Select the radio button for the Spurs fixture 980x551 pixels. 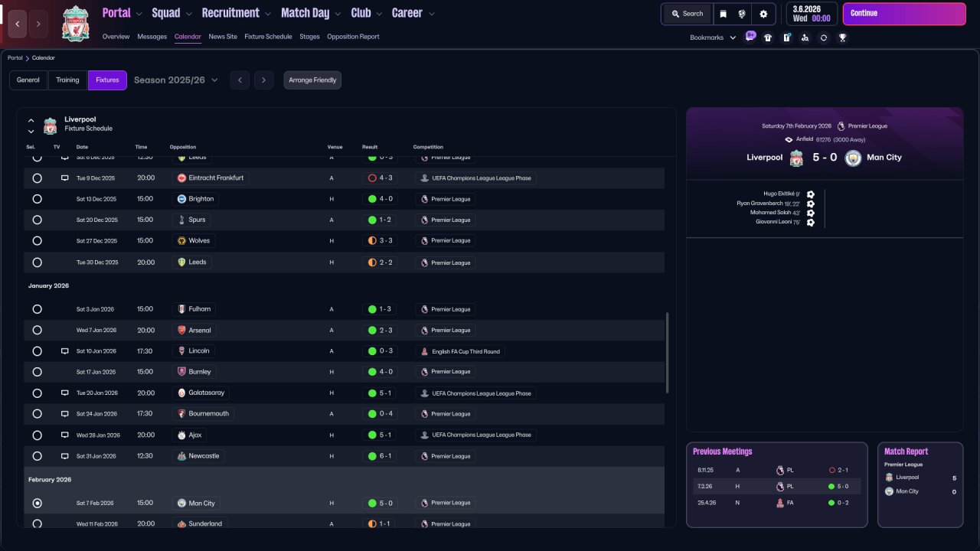pos(37,220)
